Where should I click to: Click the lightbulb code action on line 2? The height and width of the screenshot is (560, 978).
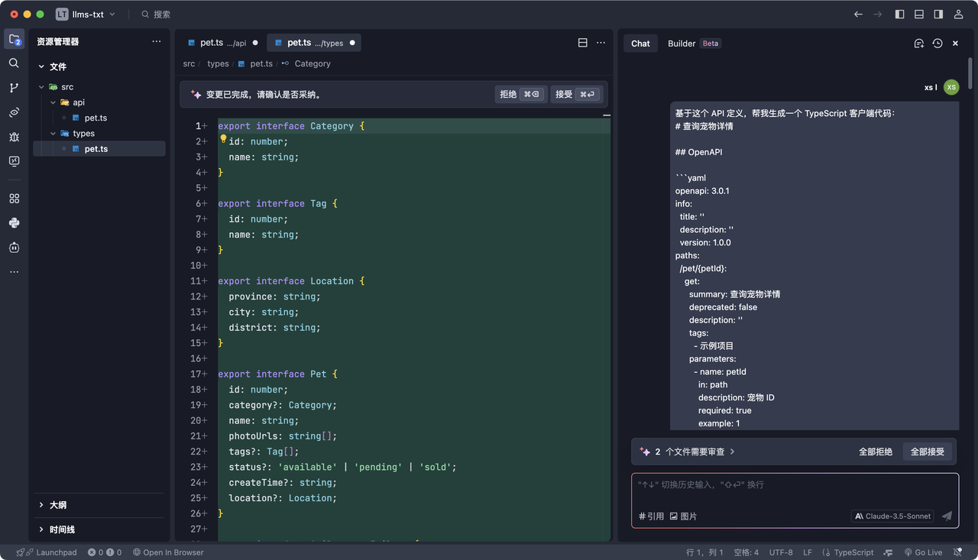tap(223, 139)
